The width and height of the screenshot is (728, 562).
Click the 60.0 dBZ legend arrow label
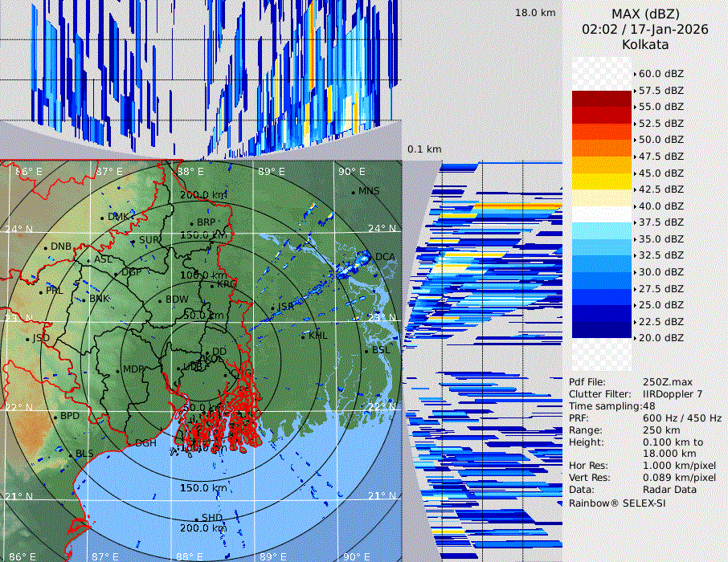[x=661, y=73]
